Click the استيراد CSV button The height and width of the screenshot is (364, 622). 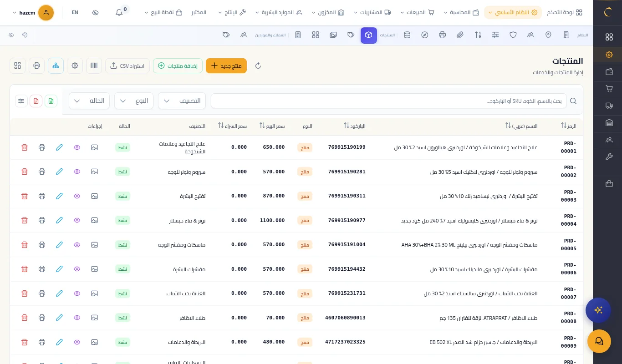[x=127, y=66]
